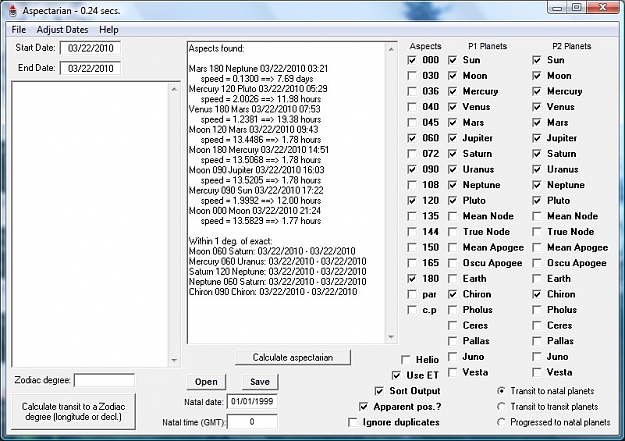This screenshot has height=441, width=625.
Task: Click the Zodiac degree input box
Action: click(x=104, y=380)
